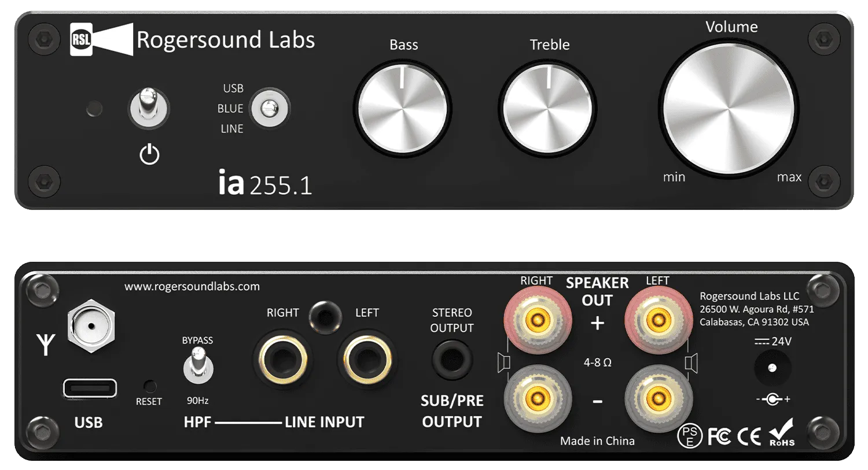This screenshot has height=470, width=868.
Task: Click the USB selector label on front
Action: [x=233, y=88]
